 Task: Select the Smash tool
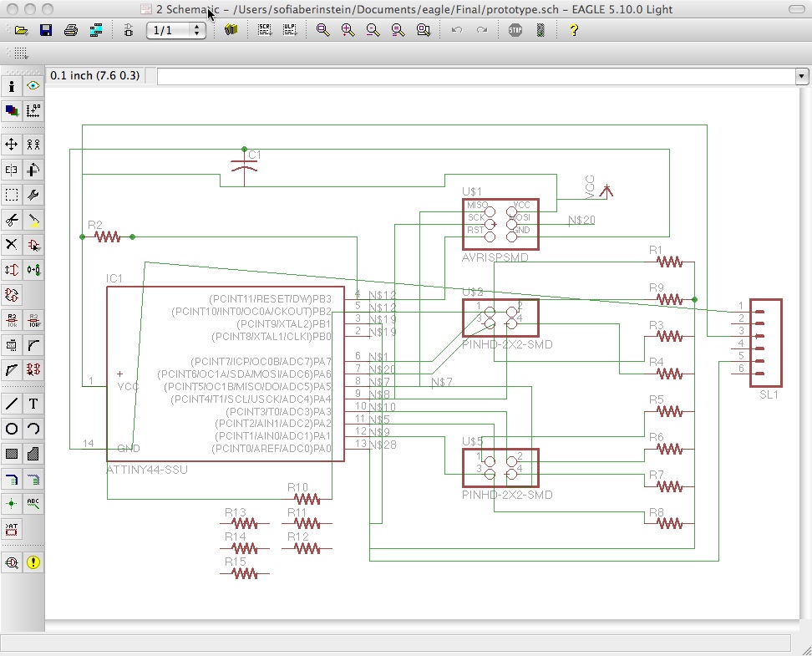tap(12, 344)
